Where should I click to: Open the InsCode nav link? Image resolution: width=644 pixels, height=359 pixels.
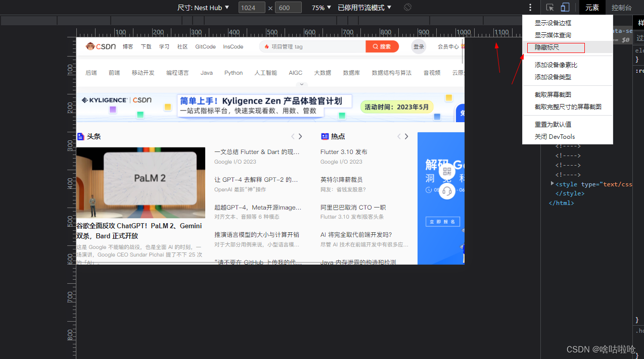coord(233,46)
